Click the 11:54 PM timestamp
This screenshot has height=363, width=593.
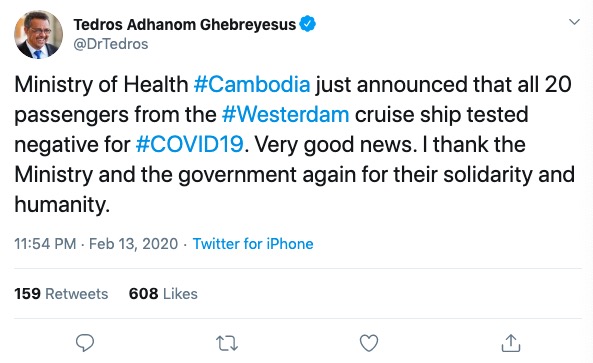pyautogui.click(x=45, y=244)
